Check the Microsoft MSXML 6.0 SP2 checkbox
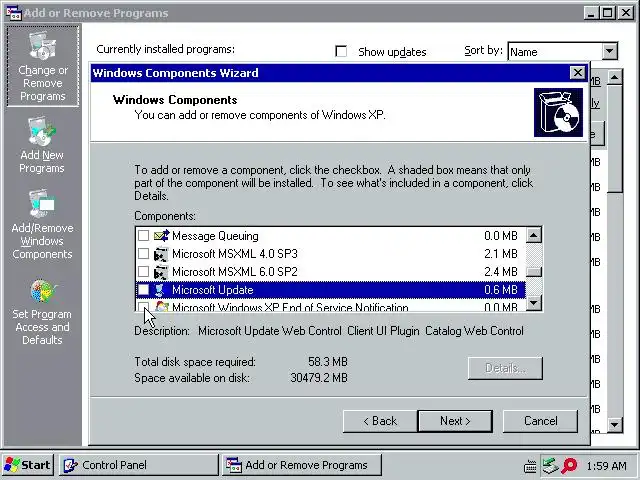This screenshot has width=640, height=480. pyautogui.click(x=143, y=271)
